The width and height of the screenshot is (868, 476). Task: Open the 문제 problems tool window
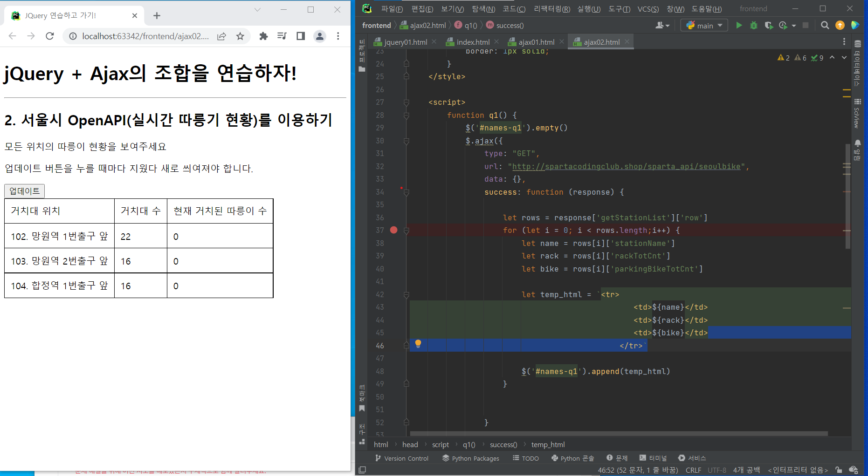point(617,458)
